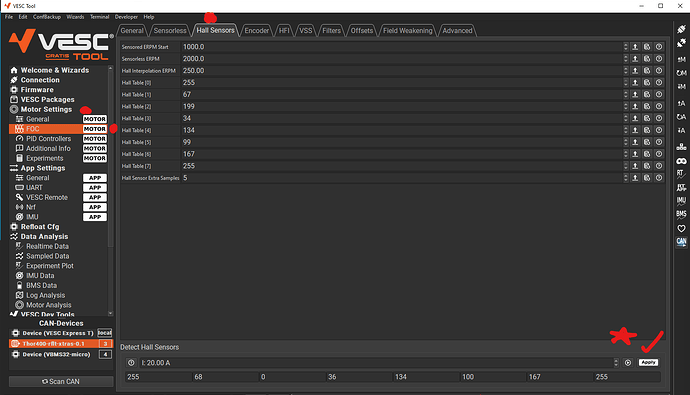Click the down arrow of sidebar scrollbar

110,313
